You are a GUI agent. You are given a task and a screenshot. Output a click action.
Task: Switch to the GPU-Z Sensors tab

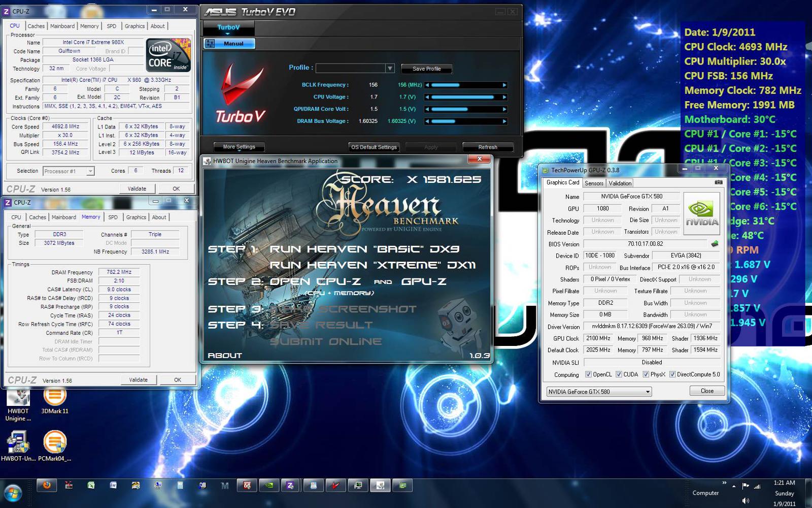point(594,183)
